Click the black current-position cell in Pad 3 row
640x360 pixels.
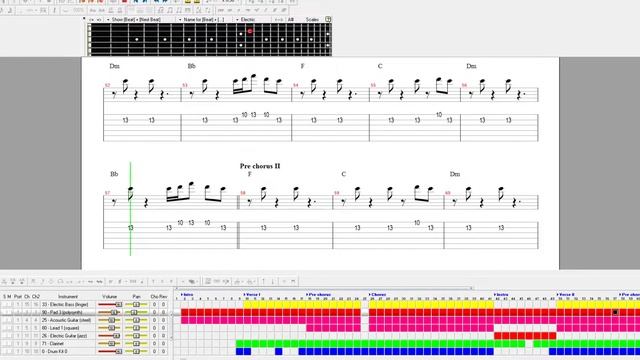point(615,312)
